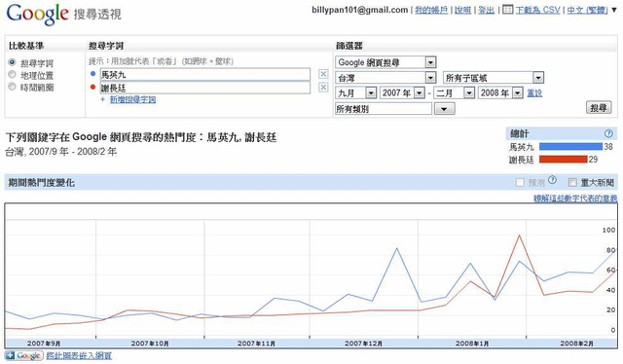Click the 2007年11月 timeline label
This screenshot has height=364, width=623.
[256, 344]
